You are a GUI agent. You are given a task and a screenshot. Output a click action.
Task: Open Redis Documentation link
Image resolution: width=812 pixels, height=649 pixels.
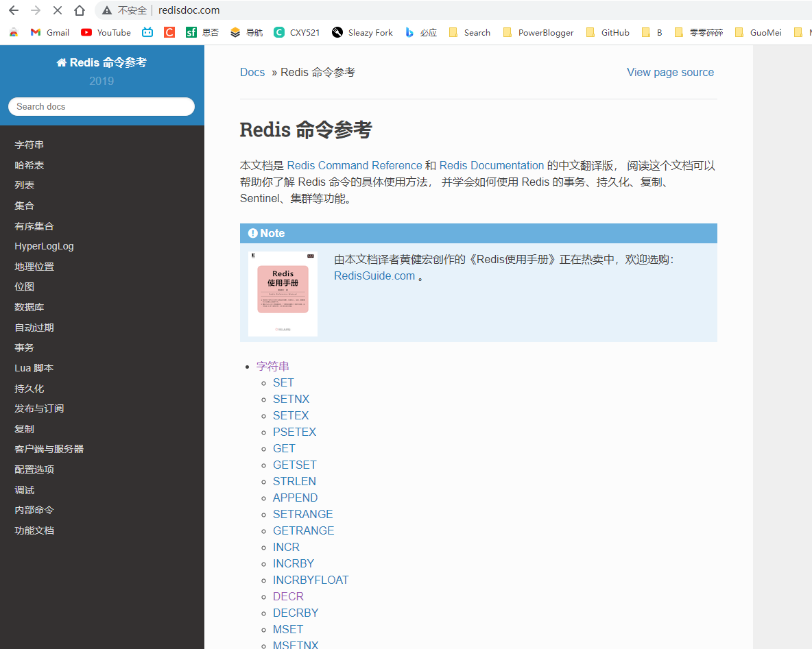point(492,166)
